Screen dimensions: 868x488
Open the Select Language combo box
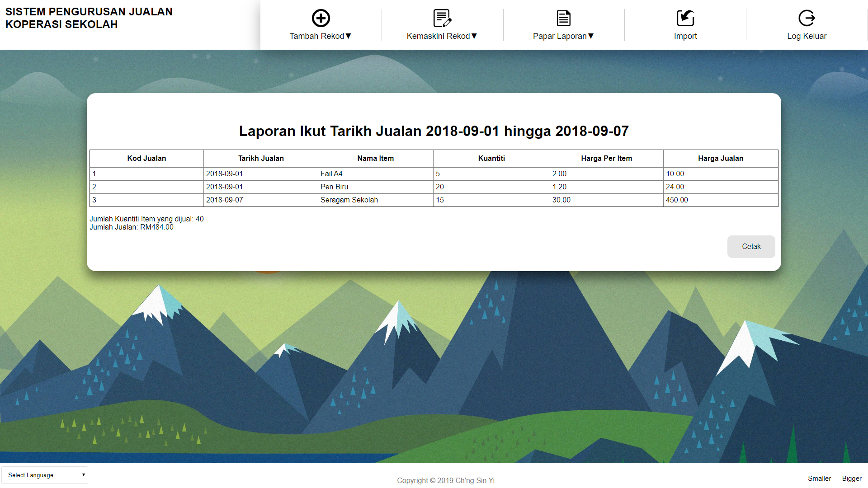(45, 475)
